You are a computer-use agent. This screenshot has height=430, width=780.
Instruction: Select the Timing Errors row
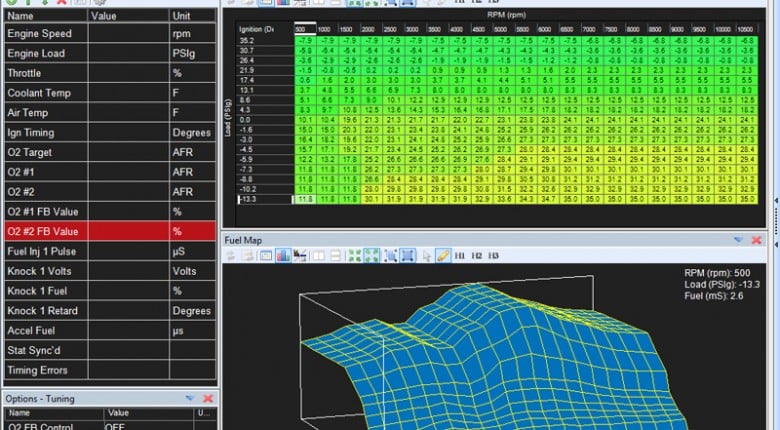pos(110,370)
